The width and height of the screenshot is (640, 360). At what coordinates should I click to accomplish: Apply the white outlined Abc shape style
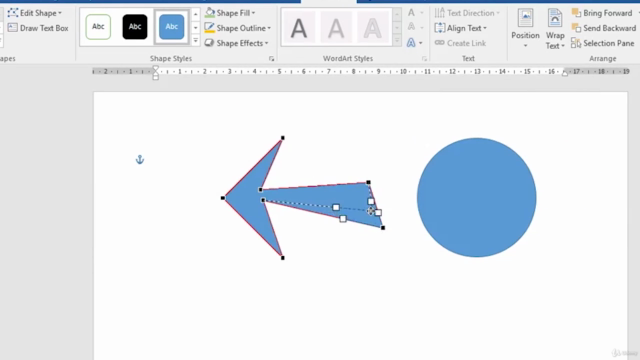click(x=98, y=27)
